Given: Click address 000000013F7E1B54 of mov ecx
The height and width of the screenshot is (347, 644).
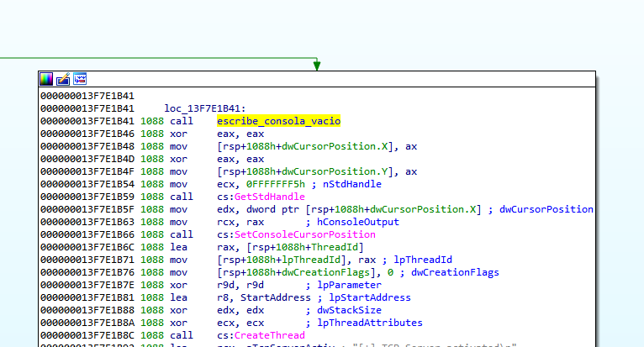Looking at the screenshot, I should [87, 184].
